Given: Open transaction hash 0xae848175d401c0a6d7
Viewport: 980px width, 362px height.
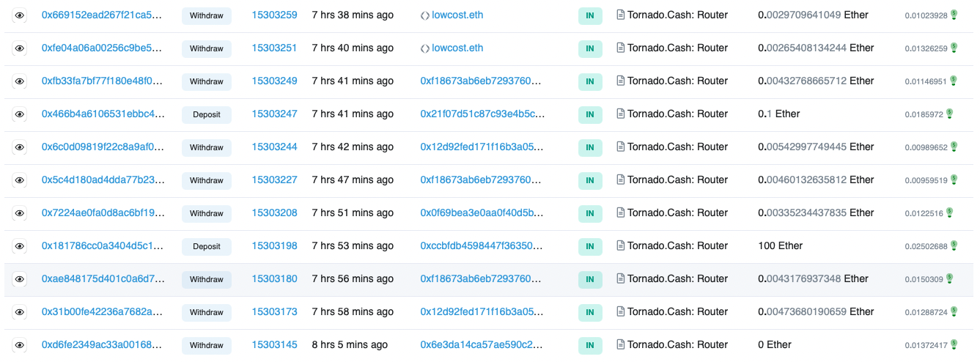Looking at the screenshot, I should (102, 279).
